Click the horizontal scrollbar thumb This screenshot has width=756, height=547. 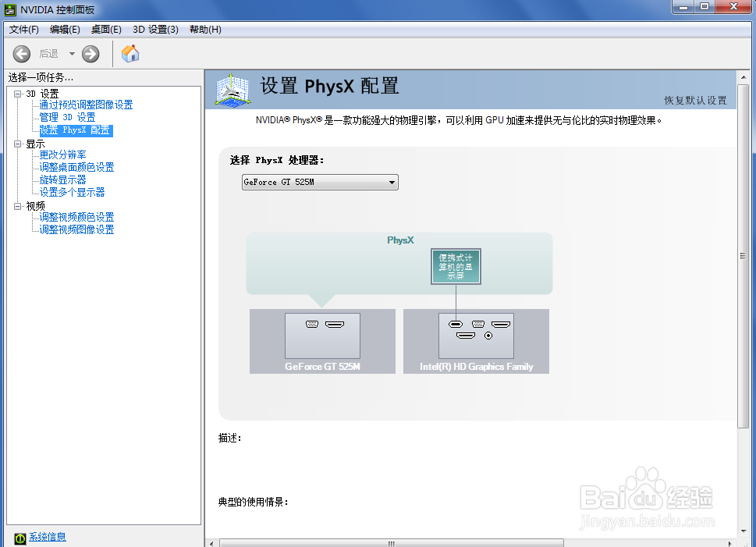pyautogui.click(x=391, y=543)
